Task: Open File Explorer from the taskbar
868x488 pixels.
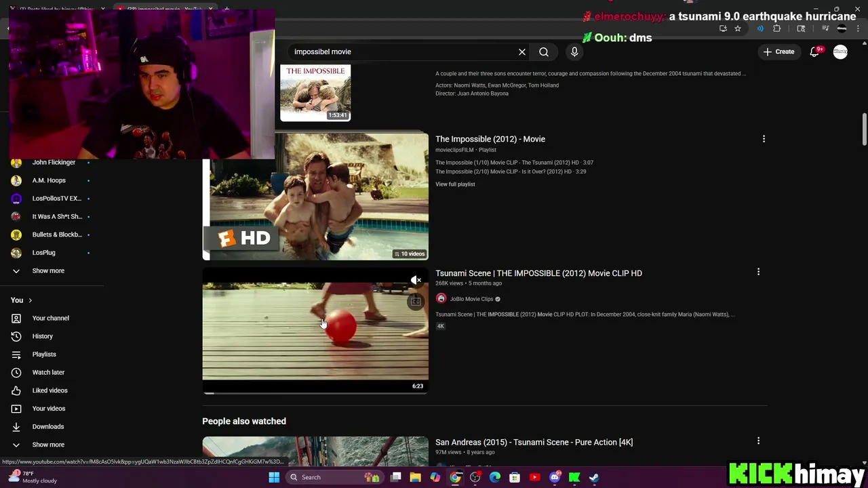Action: point(416,477)
